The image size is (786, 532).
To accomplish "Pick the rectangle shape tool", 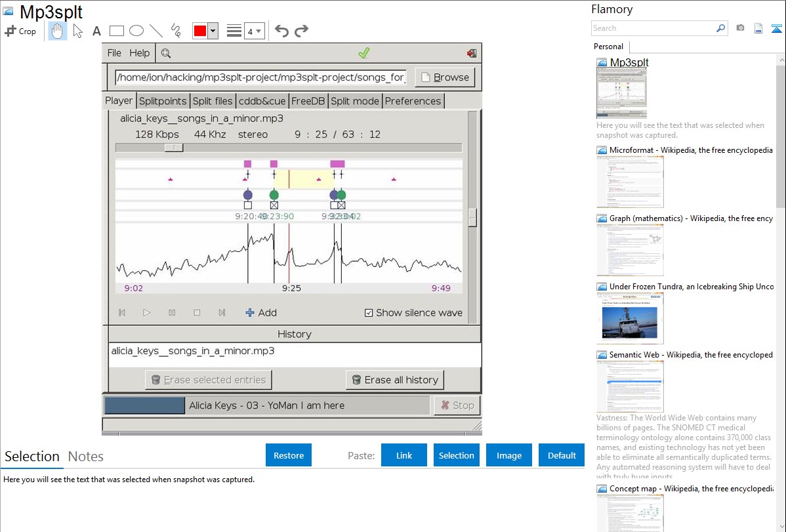I will pos(117,31).
